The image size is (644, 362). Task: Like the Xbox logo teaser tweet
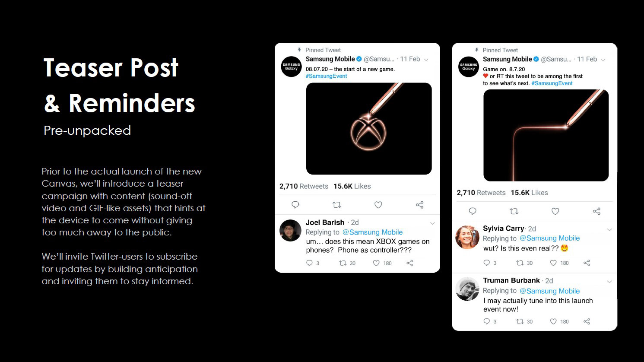click(x=378, y=205)
